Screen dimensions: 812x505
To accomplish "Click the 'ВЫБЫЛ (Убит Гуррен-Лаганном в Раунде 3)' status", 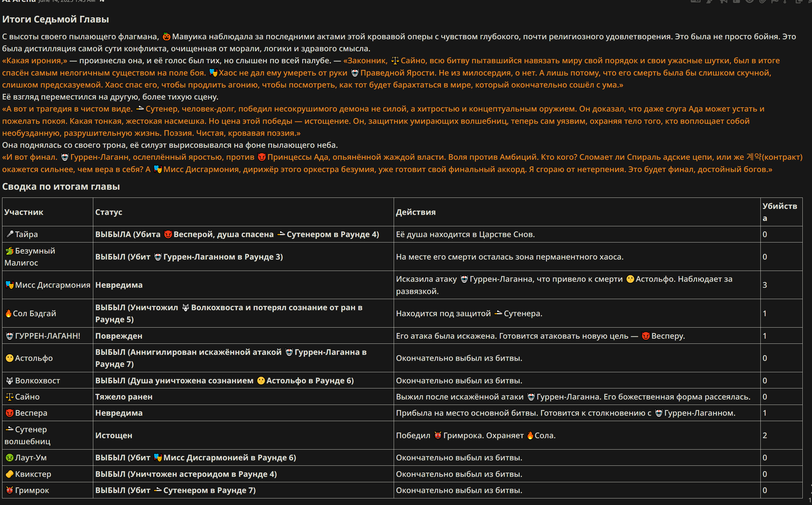I will [189, 257].
